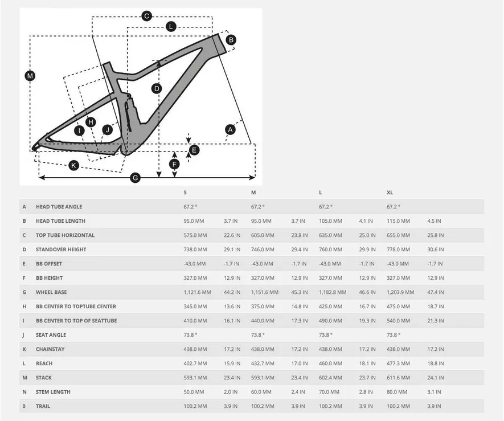Select the S size column header
The height and width of the screenshot is (421, 504).
coord(185,193)
